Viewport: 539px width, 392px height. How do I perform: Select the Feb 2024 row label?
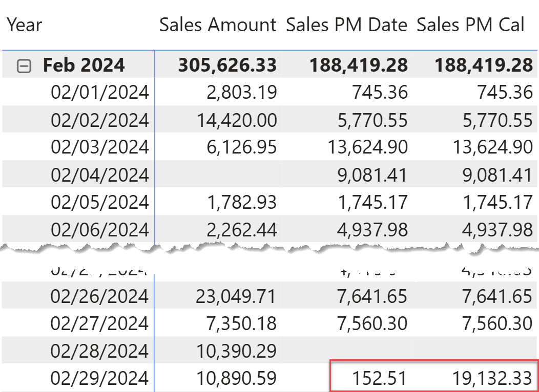[84, 65]
